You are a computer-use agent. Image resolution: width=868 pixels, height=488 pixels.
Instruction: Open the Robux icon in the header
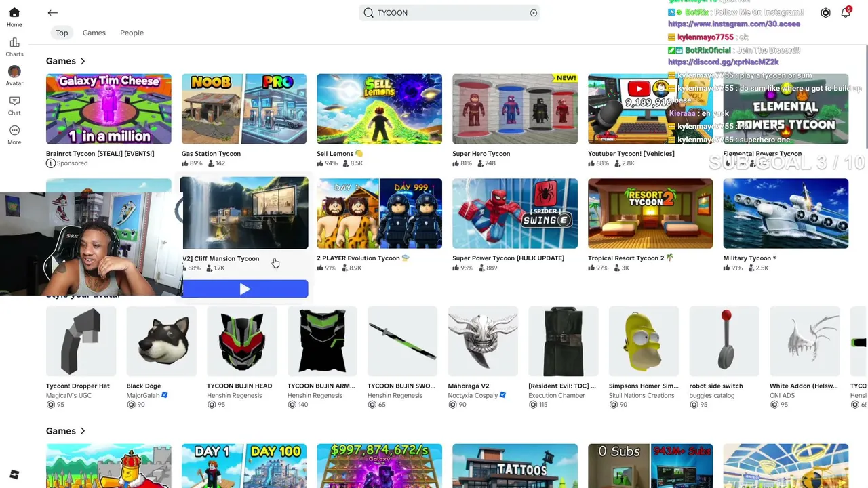pos(825,12)
